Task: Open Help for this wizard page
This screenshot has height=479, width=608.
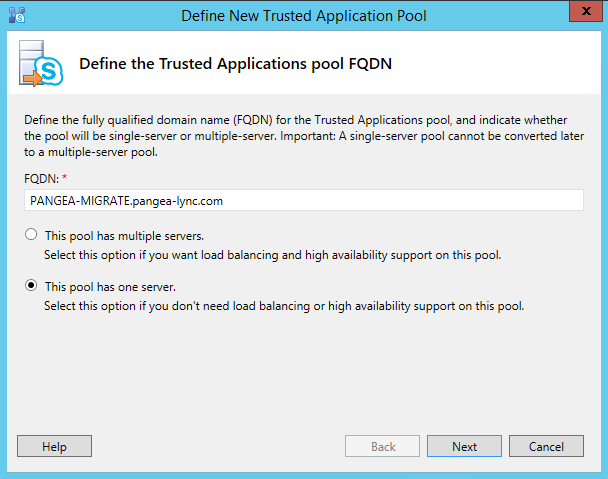Action: click(54, 446)
